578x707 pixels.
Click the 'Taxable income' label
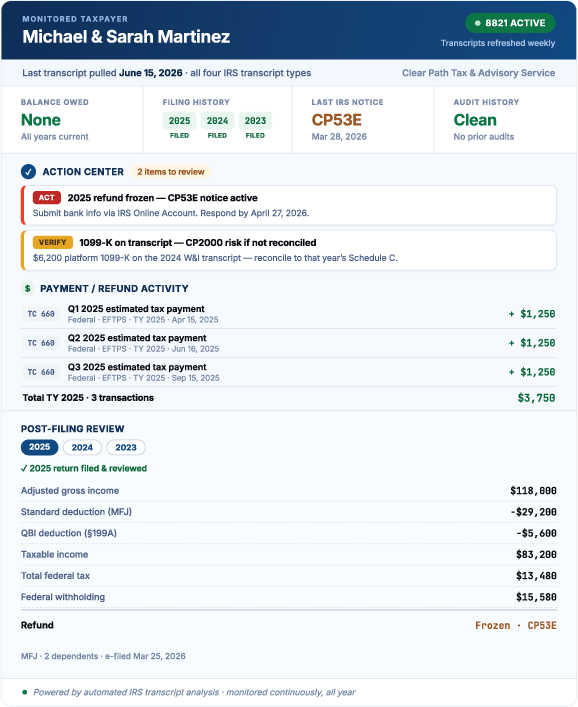click(55, 555)
